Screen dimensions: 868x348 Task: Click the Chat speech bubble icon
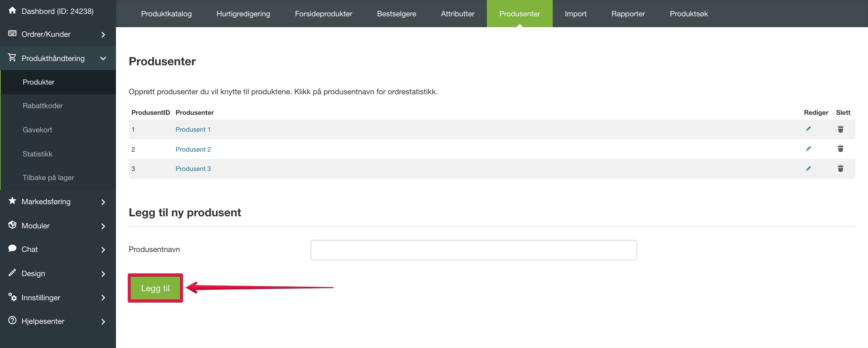point(12,249)
